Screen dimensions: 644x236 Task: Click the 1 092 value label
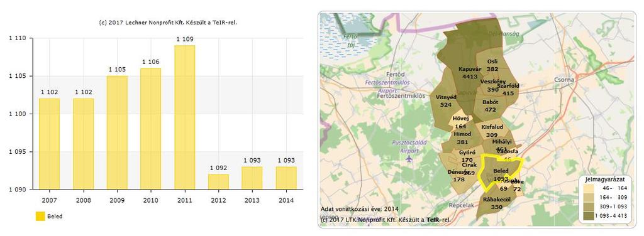click(218, 168)
